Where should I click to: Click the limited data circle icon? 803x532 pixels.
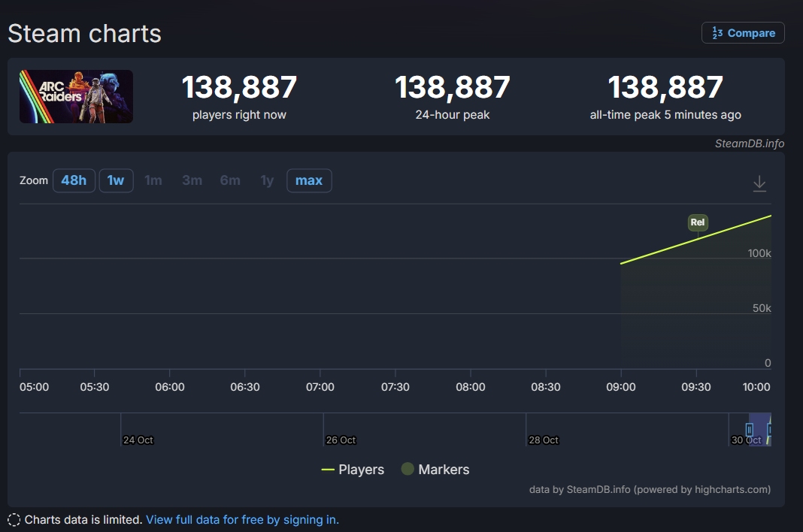pos(14,520)
